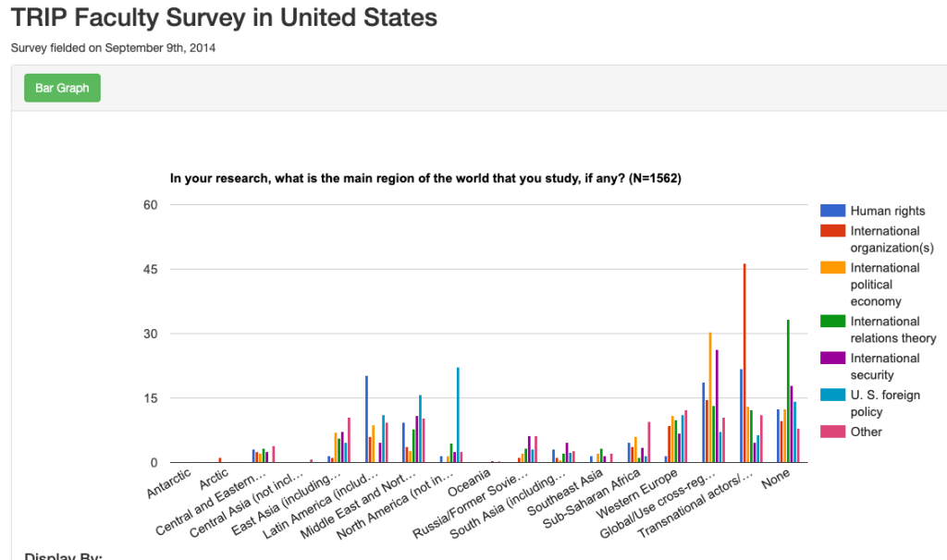This screenshot has width=947, height=560.
Task: Select purple International security legend swatch
Action: pyautogui.click(x=831, y=359)
